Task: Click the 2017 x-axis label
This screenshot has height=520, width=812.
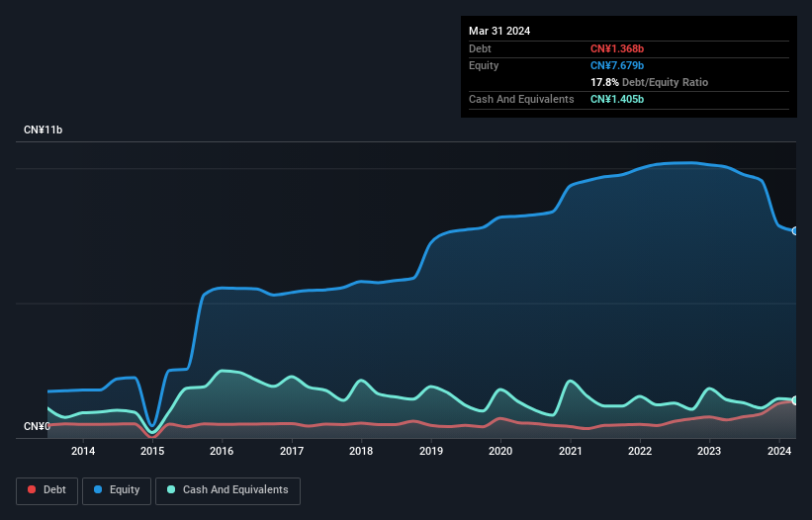Action: pyautogui.click(x=292, y=451)
